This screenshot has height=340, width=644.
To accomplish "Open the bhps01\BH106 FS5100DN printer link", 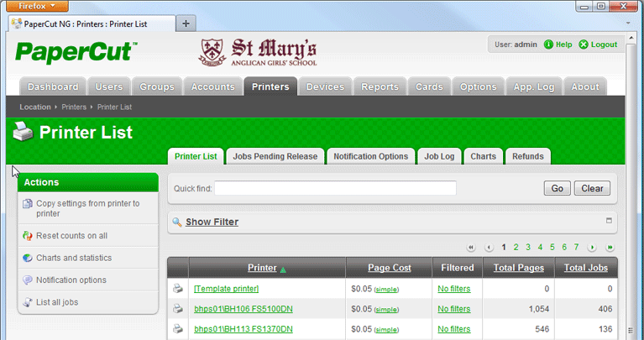I will (x=243, y=309).
